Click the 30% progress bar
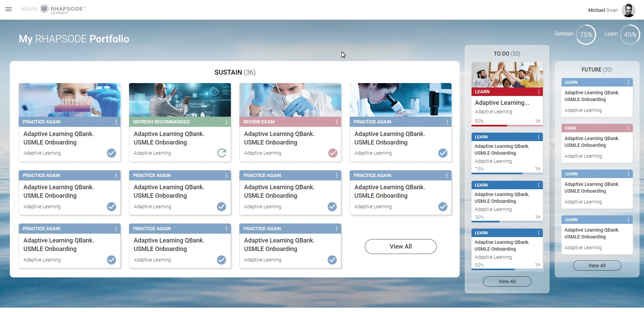The height and width of the screenshot is (312, 644). 507,221
